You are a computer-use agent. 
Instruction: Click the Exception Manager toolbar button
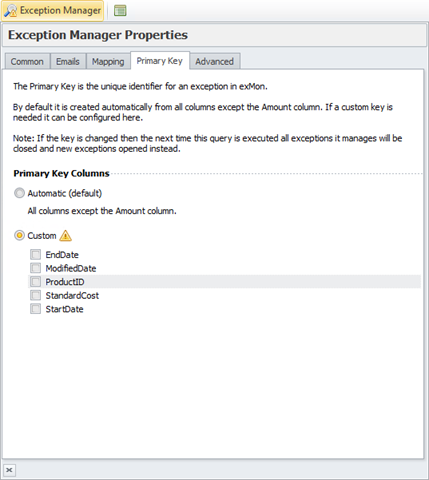pyautogui.click(x=52, y=11)
